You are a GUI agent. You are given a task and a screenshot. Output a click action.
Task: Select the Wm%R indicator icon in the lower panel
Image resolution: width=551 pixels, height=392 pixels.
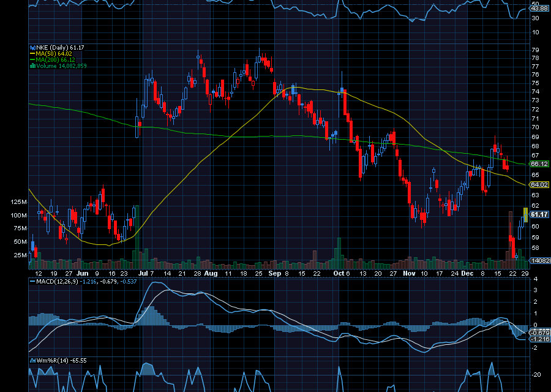coord(32,360)
